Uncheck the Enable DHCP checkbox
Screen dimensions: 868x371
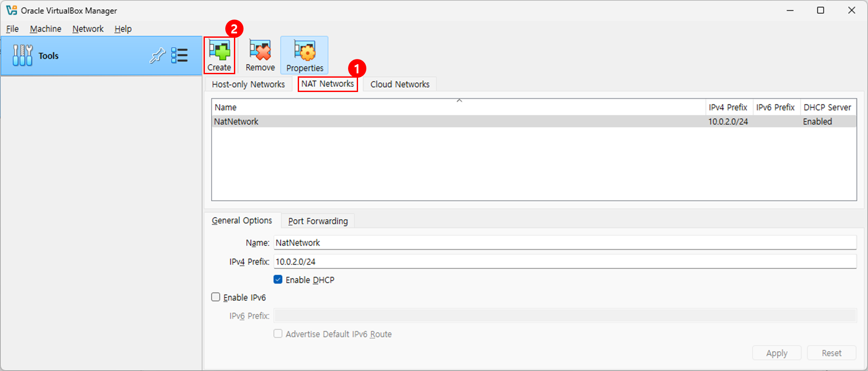[278, 279]
